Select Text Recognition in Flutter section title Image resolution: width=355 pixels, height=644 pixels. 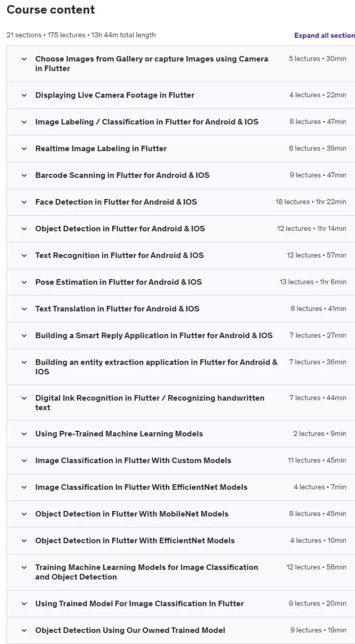point(119,255)
